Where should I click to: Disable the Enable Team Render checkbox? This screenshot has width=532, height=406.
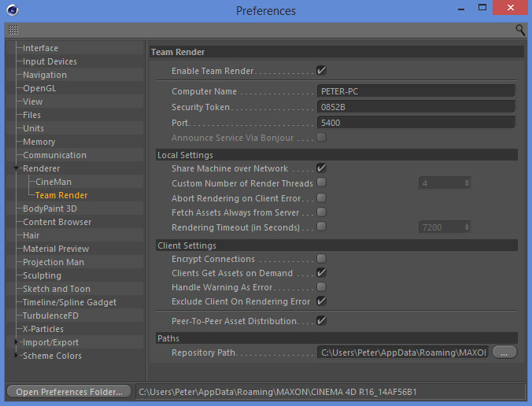point(321,71)
